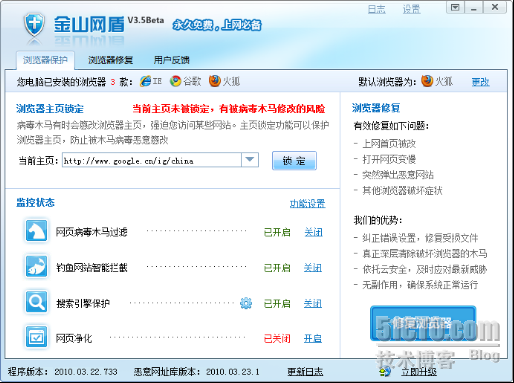Open the title bar dropdown menu button
This screenshot has width=514, height=383.
pyautogui.click(x=455, y=7)
